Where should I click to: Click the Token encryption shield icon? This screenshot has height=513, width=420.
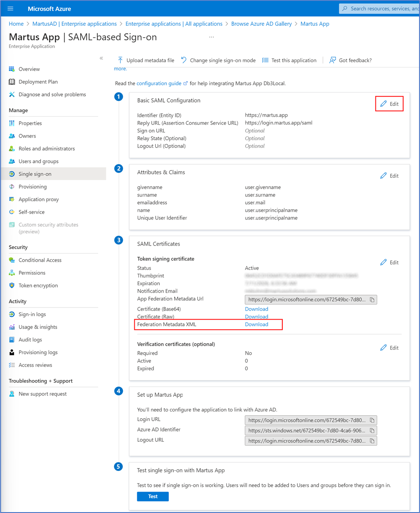pos(12,286)
